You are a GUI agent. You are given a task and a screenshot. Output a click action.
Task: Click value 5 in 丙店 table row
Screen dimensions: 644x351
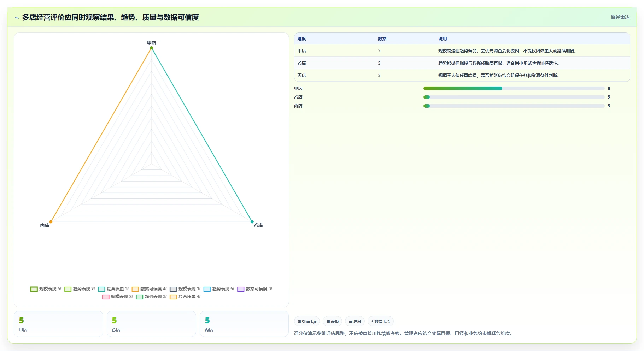379,76
